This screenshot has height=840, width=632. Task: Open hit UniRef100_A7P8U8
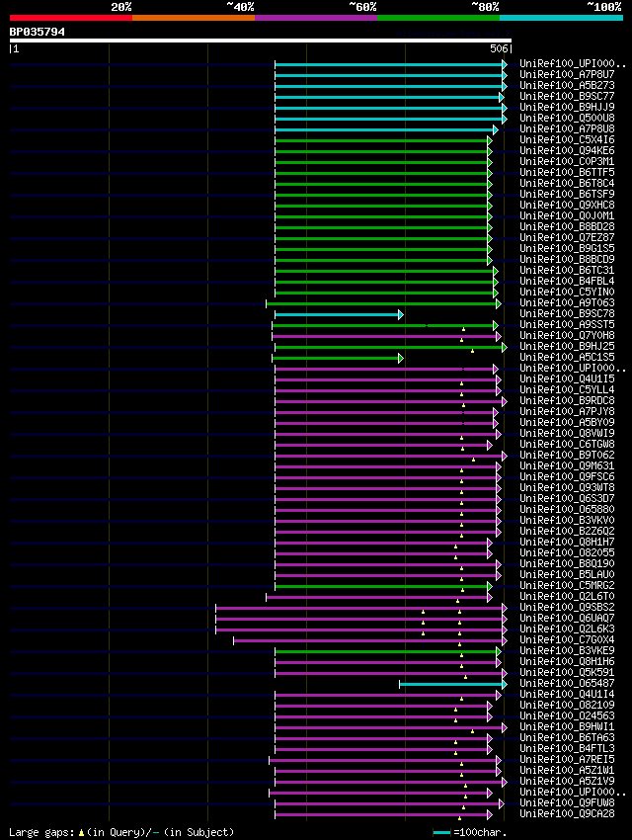pos(567,129)
